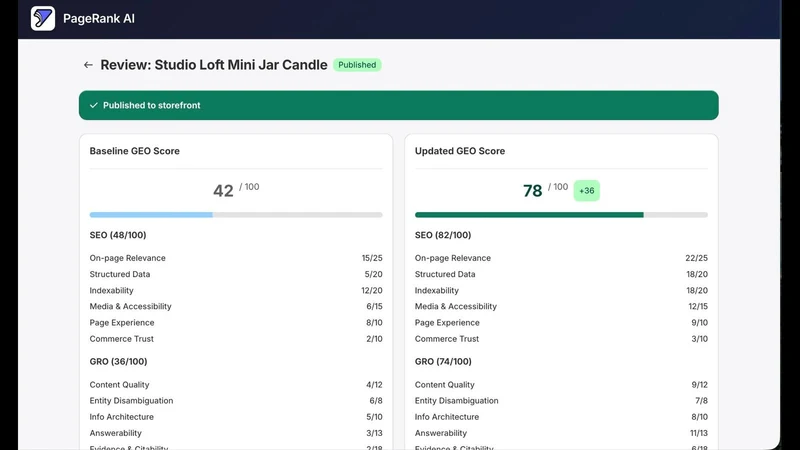Click baseline Media & Accessibility value 6/15
The width and height of the screenshot is (800, 450).
pos(374,306)
